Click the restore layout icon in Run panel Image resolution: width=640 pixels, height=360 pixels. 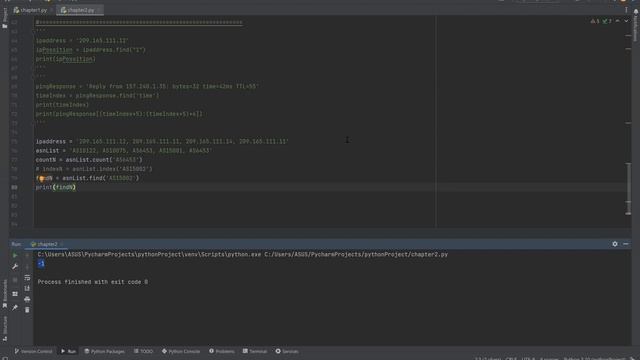pyautogui.click(x=15, y=294)
